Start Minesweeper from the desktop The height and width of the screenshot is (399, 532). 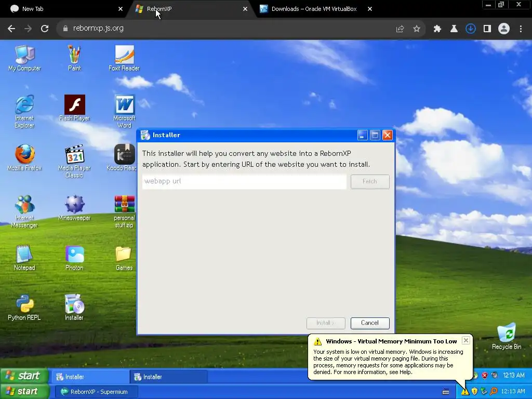tap(74, 208)
